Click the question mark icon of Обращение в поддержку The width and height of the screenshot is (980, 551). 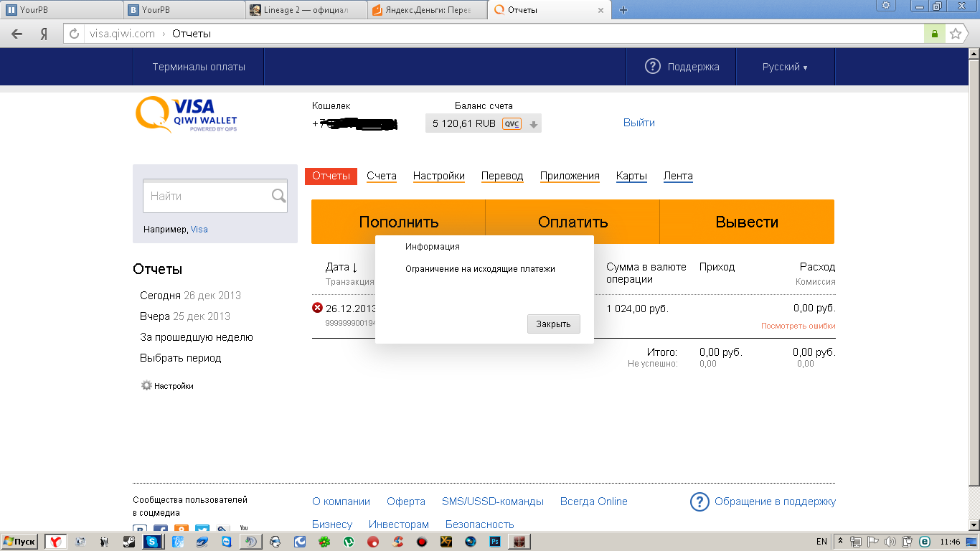[699, 501]
